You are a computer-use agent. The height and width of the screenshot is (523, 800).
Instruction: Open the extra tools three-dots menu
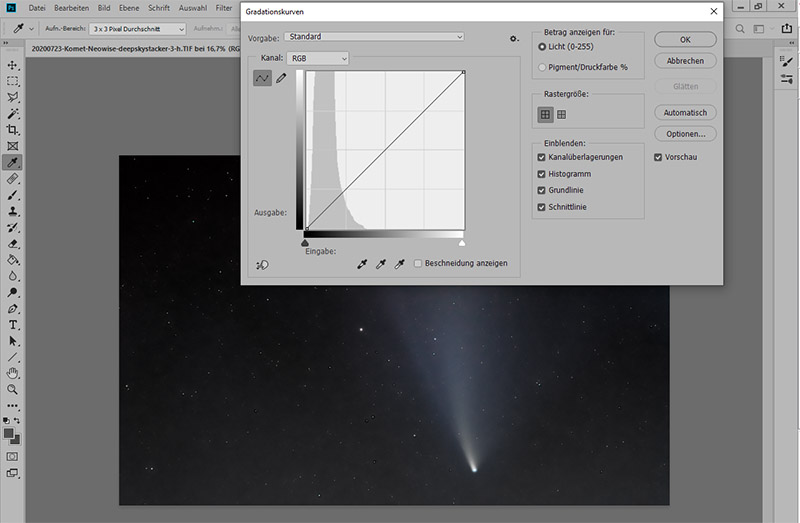(13, 406)
